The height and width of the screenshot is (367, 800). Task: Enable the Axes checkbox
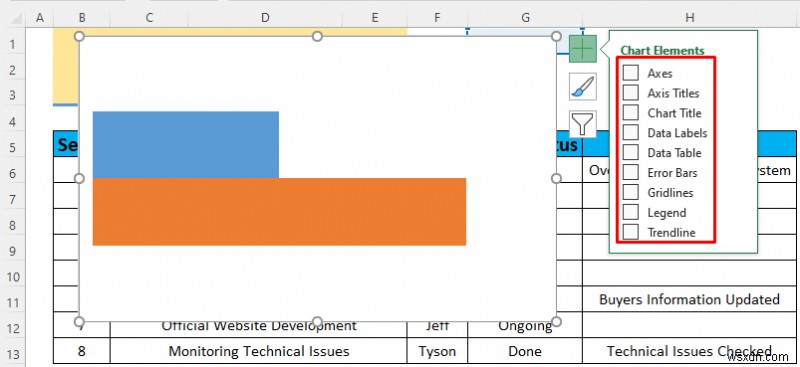[x=631, y=72]
